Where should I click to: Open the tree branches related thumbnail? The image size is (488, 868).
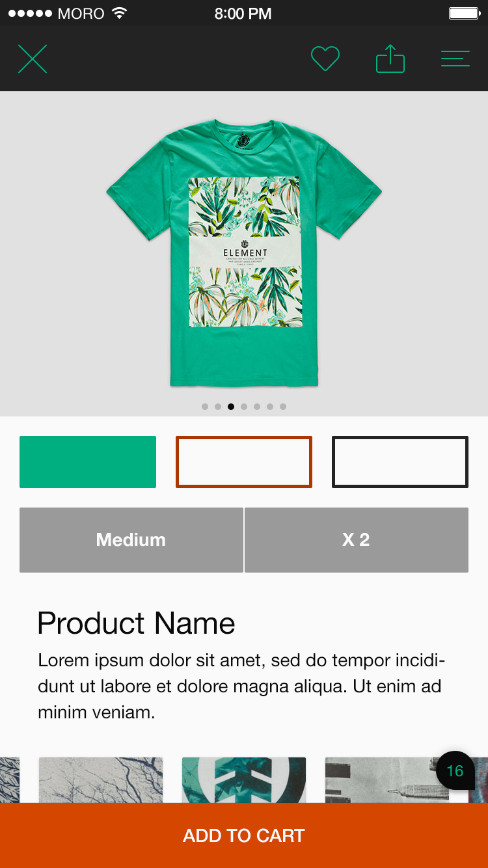coord(101,780)
